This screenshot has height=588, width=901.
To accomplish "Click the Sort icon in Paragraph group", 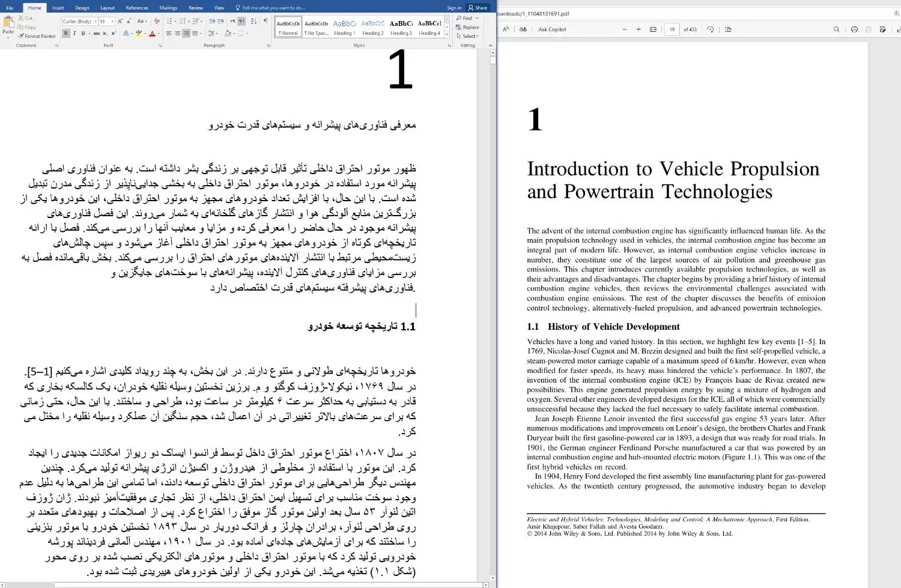I will coord(254,20).
